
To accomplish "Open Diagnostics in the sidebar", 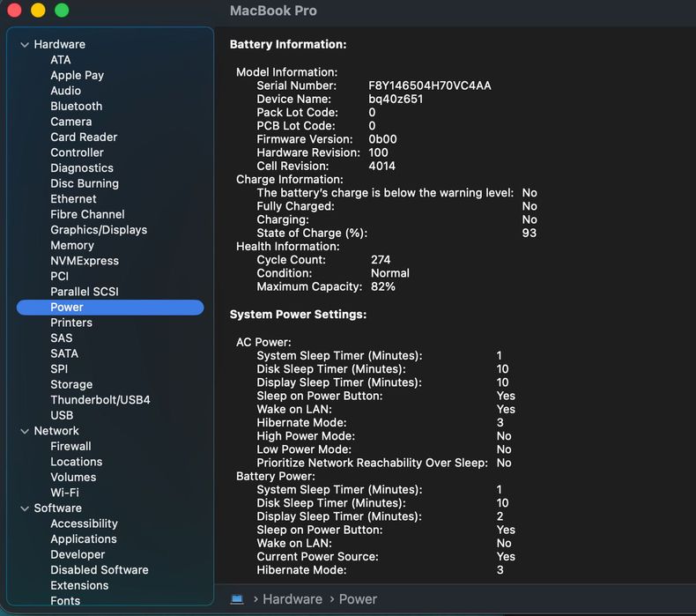I will point(82,168).
